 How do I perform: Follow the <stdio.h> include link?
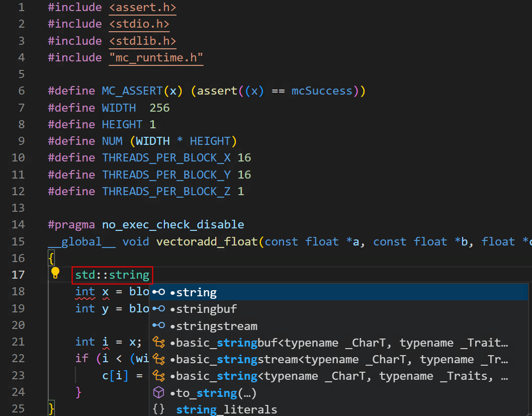(139, 24)
